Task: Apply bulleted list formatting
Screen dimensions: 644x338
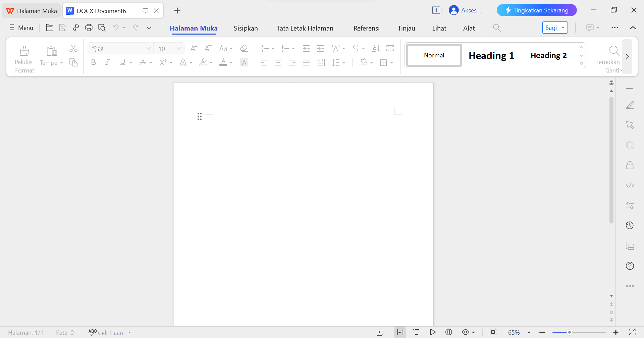Action: (265, 48)
